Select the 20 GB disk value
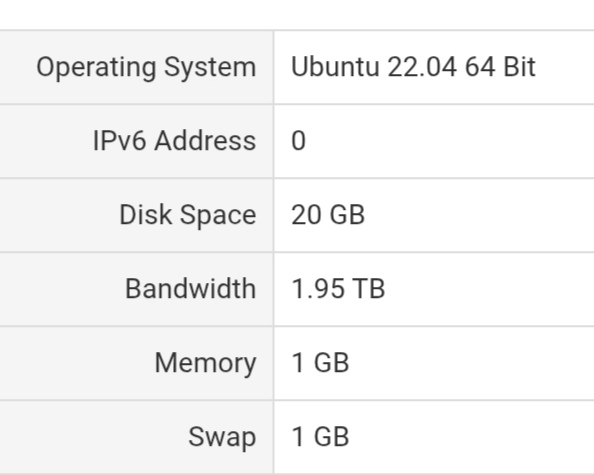This screenshot has height=475, width=594. 328,215
